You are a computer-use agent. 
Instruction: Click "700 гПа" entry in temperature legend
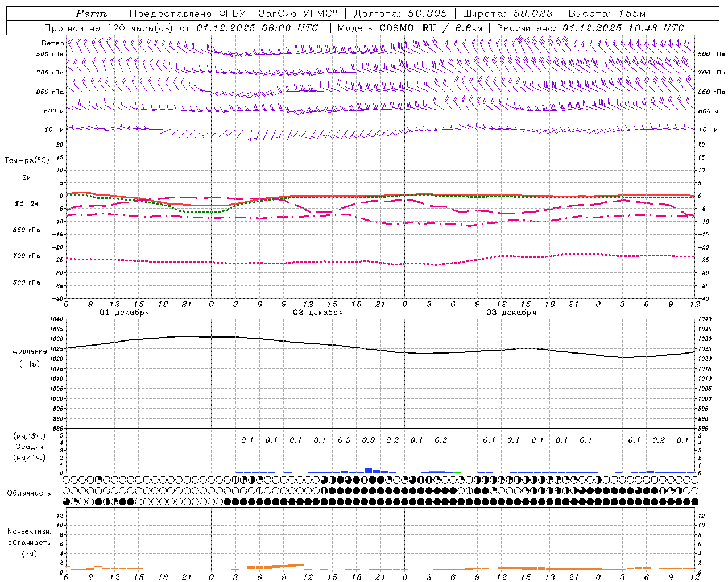27,256
